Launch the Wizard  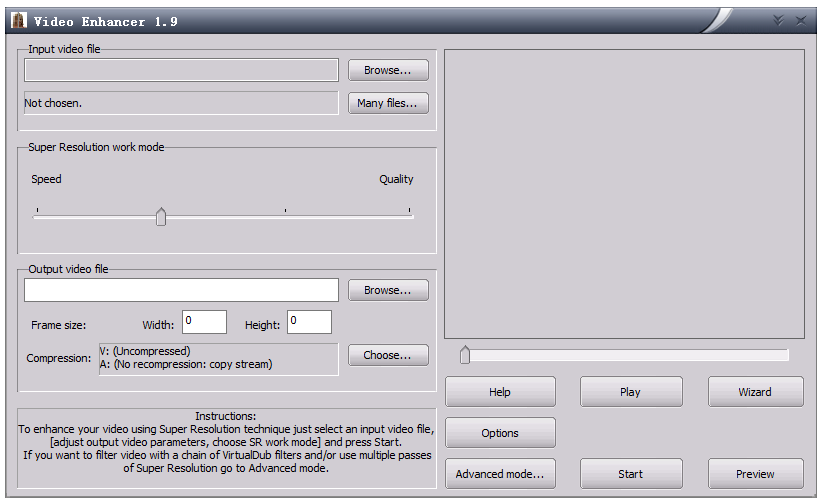[756, 392]
